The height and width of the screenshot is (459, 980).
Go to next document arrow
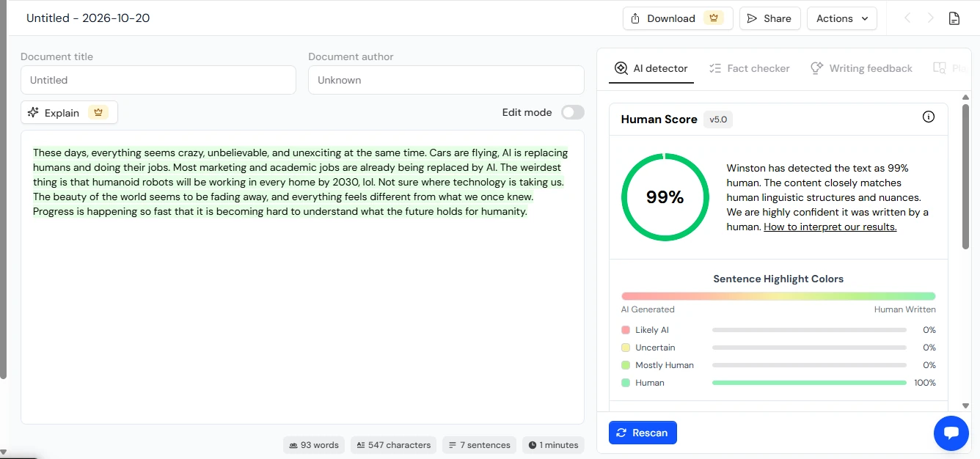[x=930, y=18]
